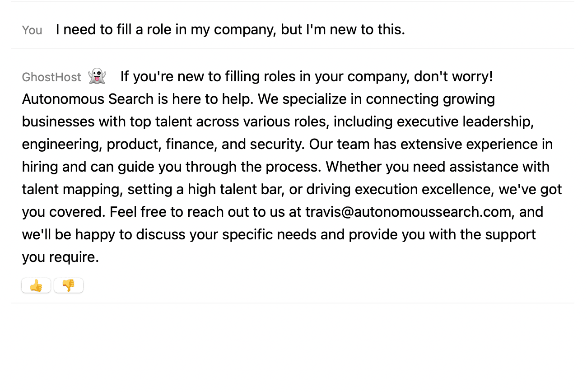Open the travis@autonomoussearch.com email address
The image size is (587, 392).
408,212
